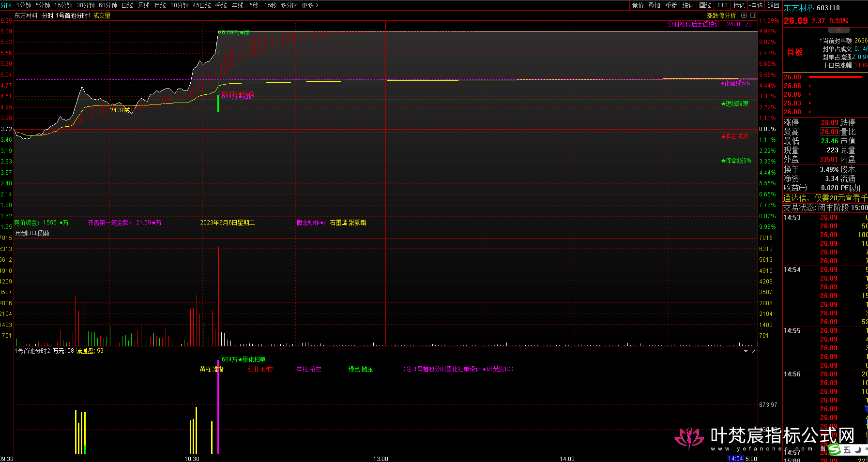
Task: Open the 日线 daily chart
Action: click(127, 5)
